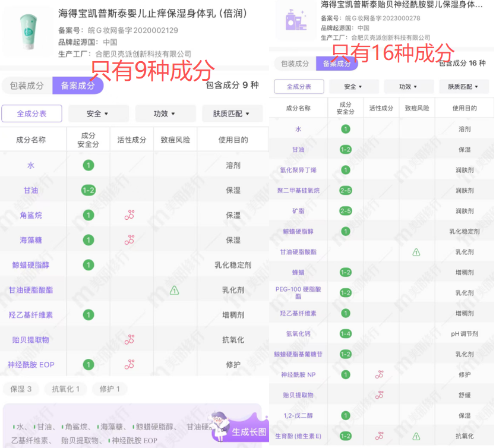Click 使用目的 column header in right table

click(465, 108)
